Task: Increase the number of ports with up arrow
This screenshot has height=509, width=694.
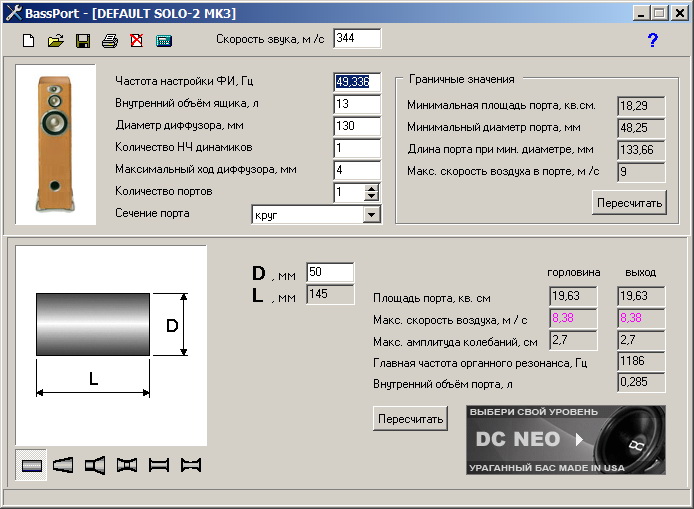Action: tap(371, 188)
